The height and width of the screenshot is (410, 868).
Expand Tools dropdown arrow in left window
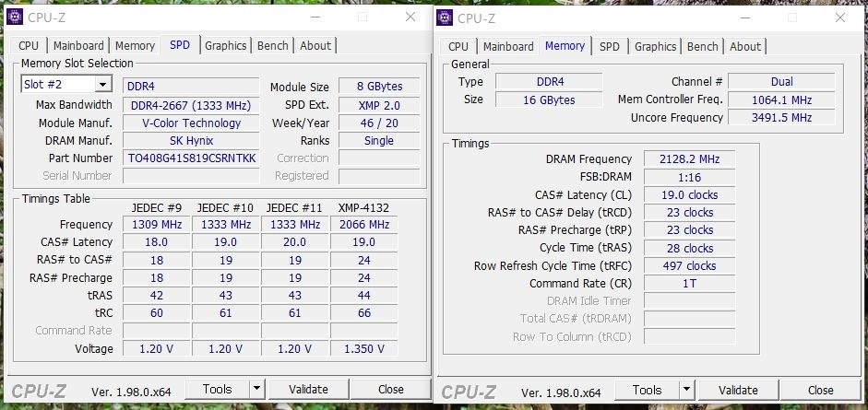pos(256,389)
